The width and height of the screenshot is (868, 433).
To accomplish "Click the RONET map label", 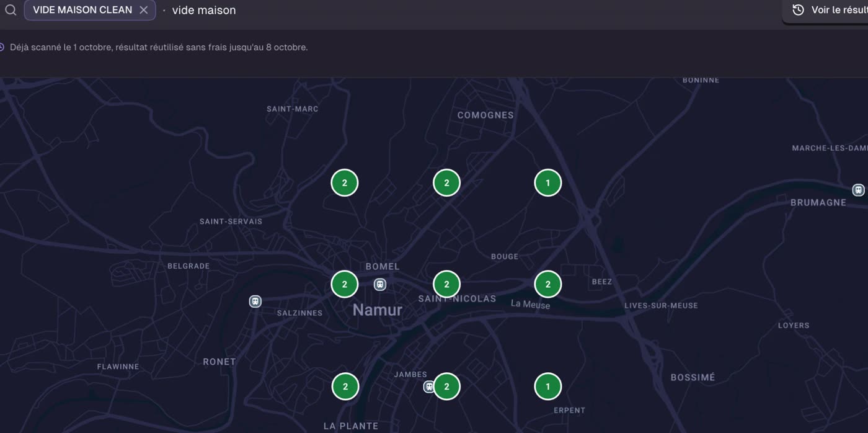I will [219, 362].
